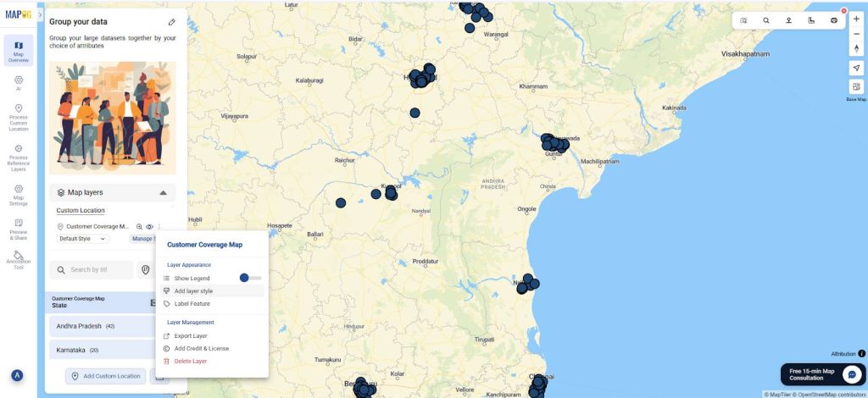Edit title with the pencil icon
The image size is (868, 398).
[x=171, y=22]
